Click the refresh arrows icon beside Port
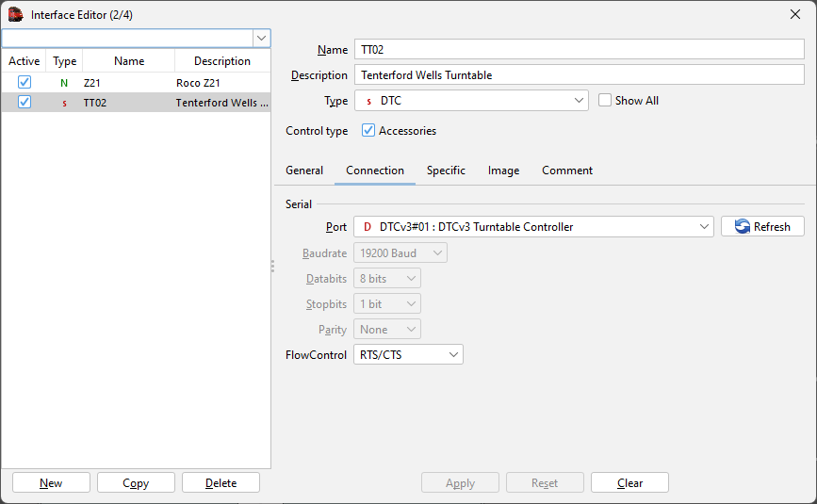The width and height of the screenshot is (817, 504). 742,227
